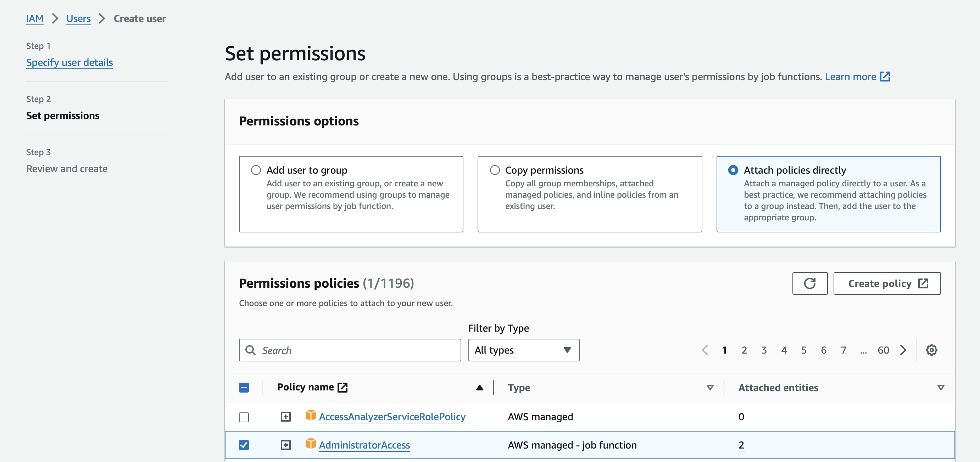Return to Specify user details step
Screen dimensions: 980x462
coord(69,62)
